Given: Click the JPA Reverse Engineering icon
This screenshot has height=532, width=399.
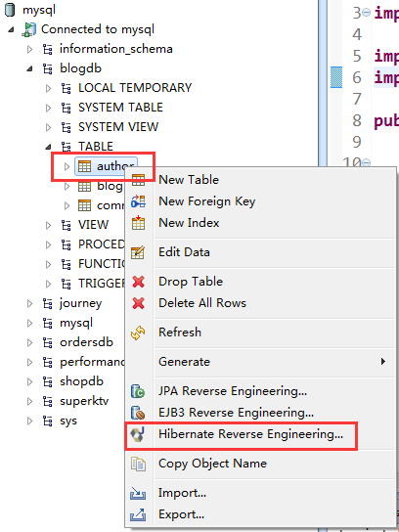Looking at the screenshot, I should (138, 391).
